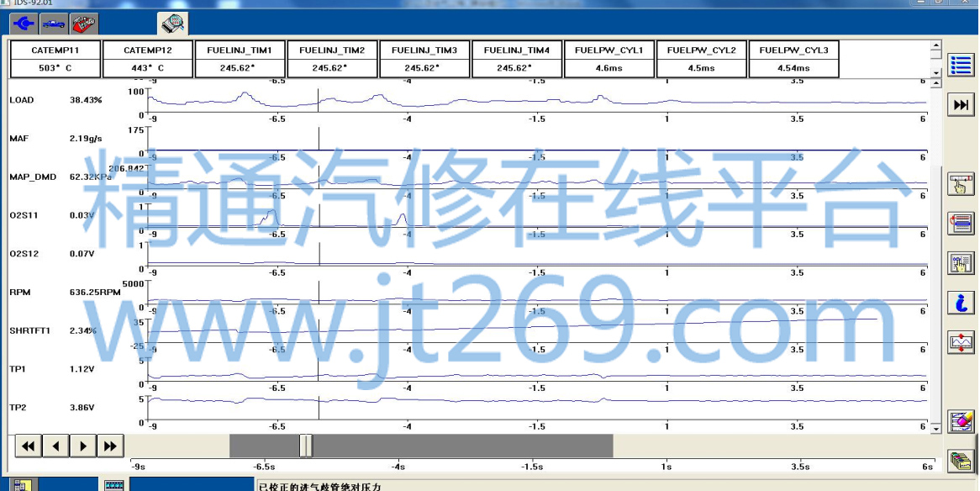This screenshot has width=980, height=491.
Task: Open the file cabinet save icon
Action: click(x=962, y=461)
